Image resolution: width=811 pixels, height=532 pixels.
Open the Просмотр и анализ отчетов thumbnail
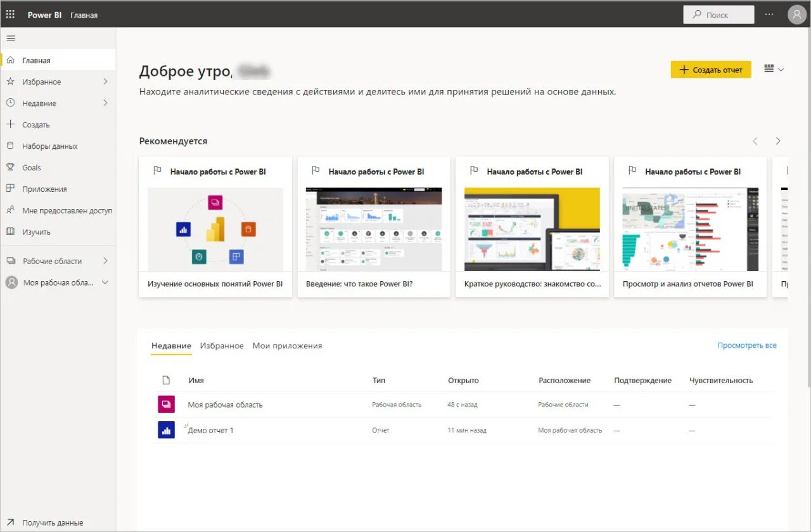click(x=691, y=229)
